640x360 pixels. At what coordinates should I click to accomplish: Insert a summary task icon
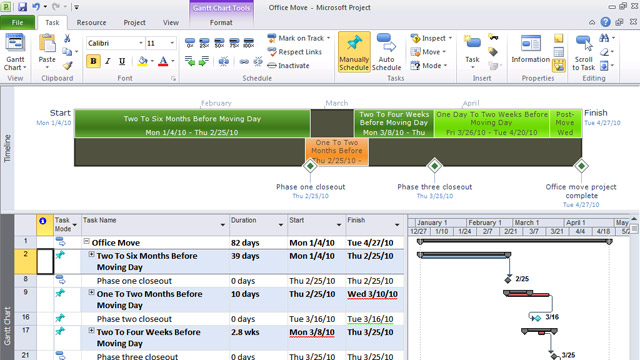(x=493, y=38)
